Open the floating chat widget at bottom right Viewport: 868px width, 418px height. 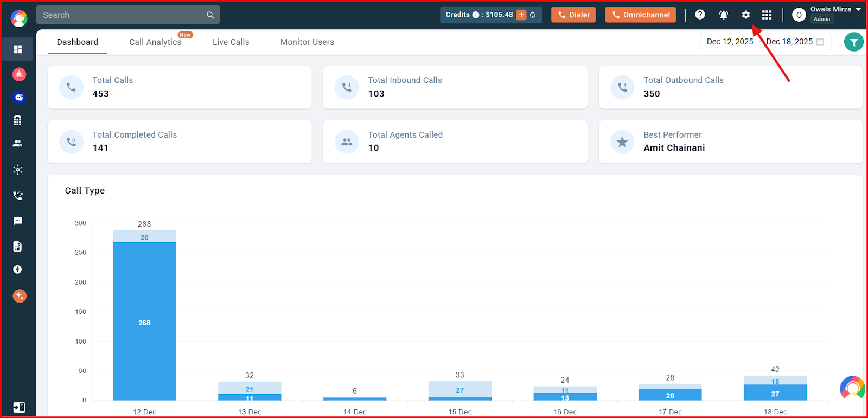[852, 388]
